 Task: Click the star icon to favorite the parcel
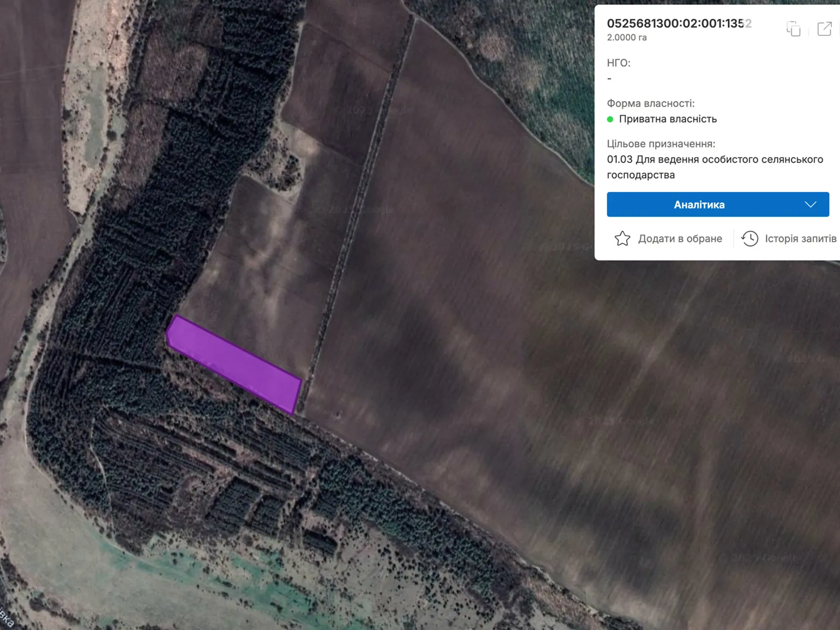(622, 239)
